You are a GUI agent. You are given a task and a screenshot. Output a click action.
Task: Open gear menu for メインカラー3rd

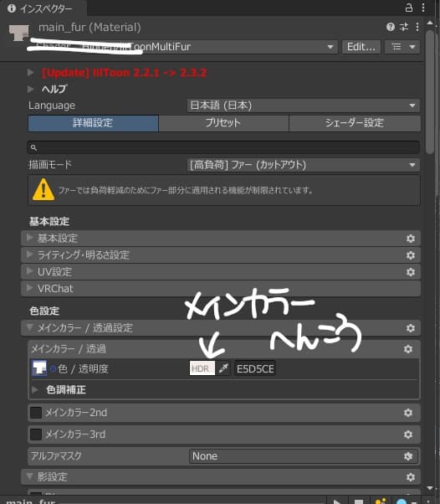408,435
